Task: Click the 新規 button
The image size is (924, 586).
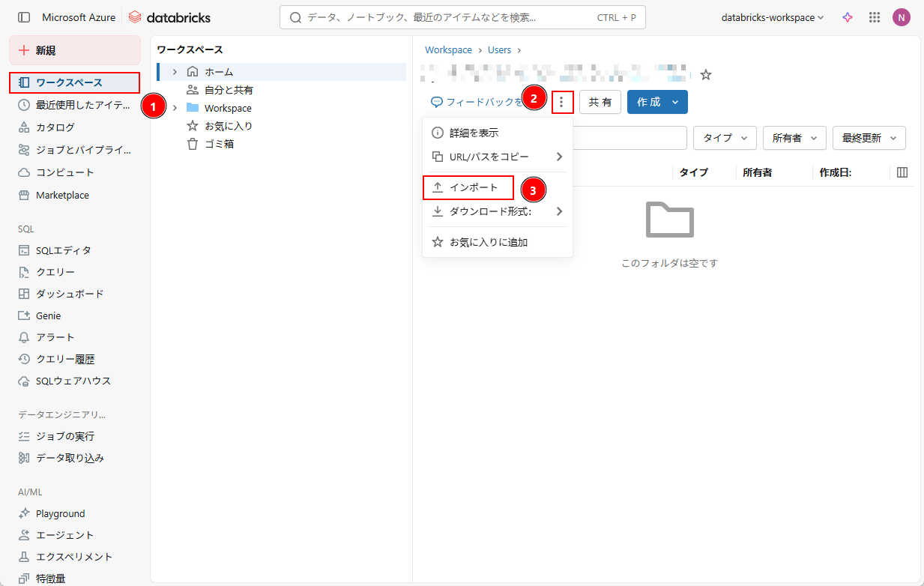Action: coord(74,50)
